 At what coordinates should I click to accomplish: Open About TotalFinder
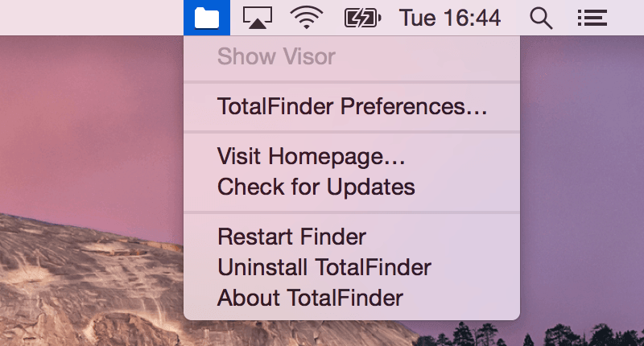310,298
